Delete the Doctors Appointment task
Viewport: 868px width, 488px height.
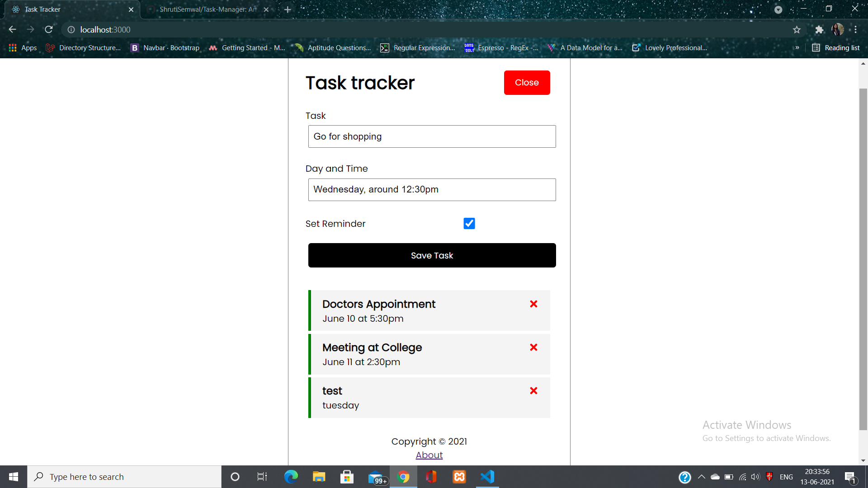533,304
